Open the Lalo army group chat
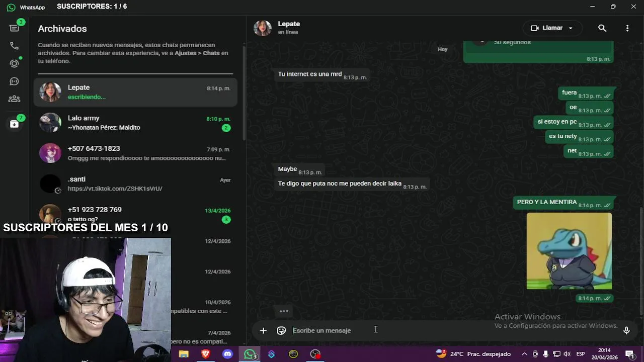 pyautogui.click(x=135, y=123)
